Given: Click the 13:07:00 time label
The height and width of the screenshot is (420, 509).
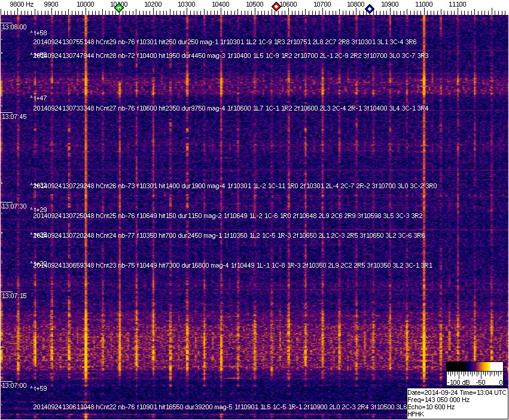Looking at the screenshot, I should [14, 385].
